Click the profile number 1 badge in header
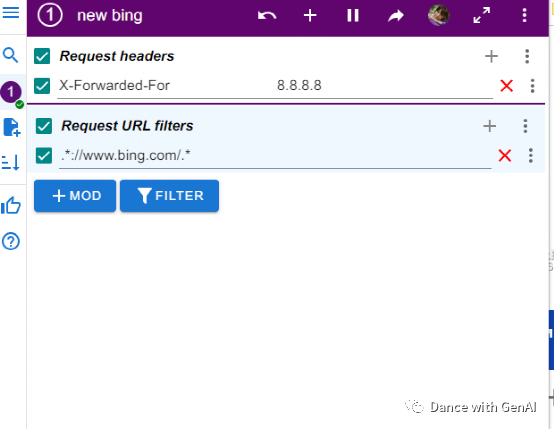The width and height of the screenshot is (554, 429). pos(50,15)
